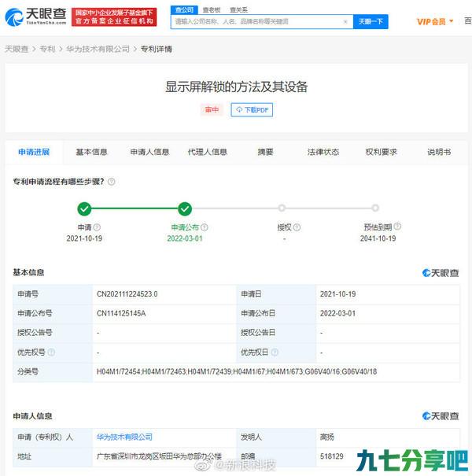Switch to 代理人信息 tab

208,152
